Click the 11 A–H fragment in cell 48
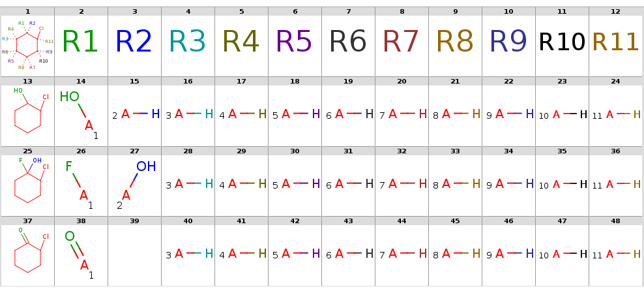This screenshot has width=644, height=293. 616,254
